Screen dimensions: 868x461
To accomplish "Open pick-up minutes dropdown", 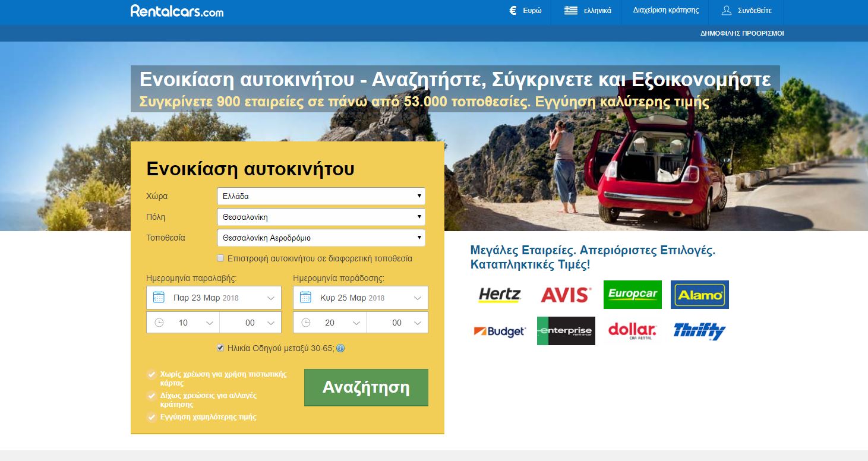I will (250, 323).
